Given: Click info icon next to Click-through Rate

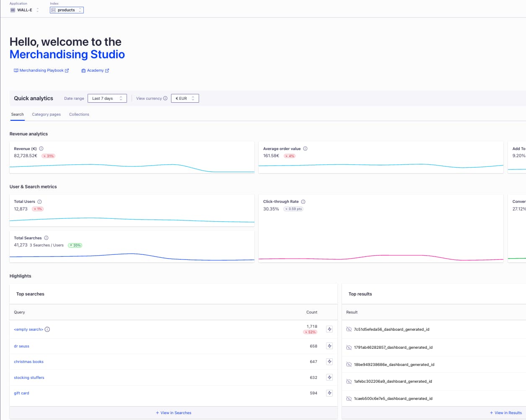Looking at the screenshot, I should (303, 202).
